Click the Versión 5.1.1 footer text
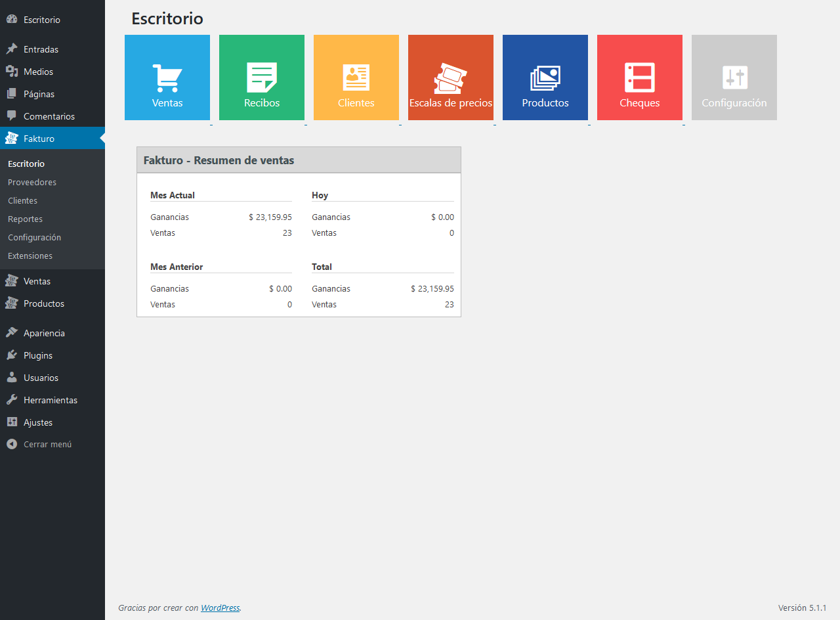This screenshot has width=840, height=620. tap(802, 608)
